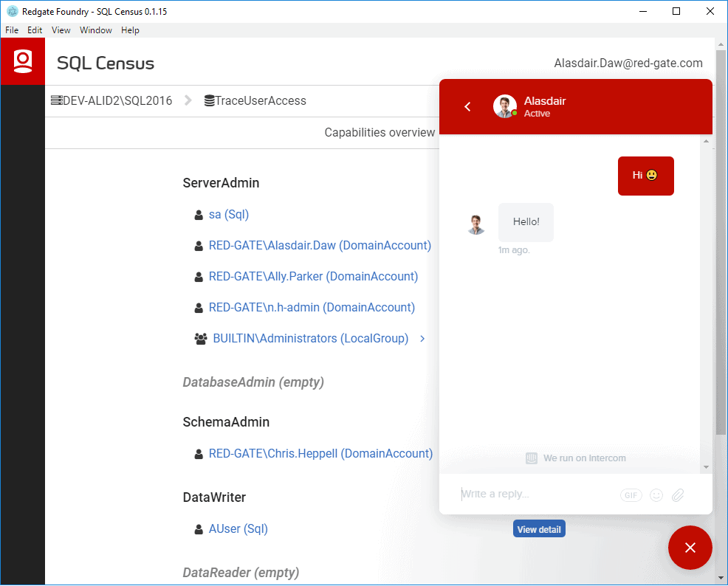Click the chat scrollbar up arrow
Screen dimensions: 728x586
706,141
